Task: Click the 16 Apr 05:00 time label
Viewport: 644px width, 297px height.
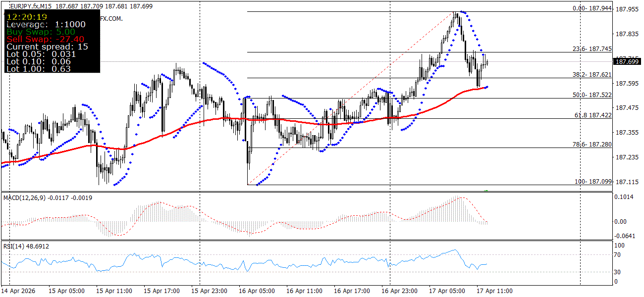Action: pyautogui.click(x=257, y=291)
